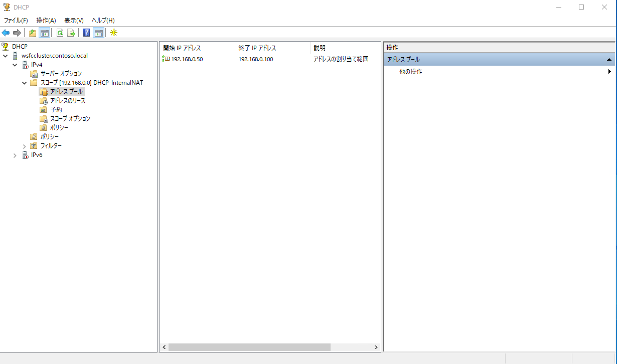Click the range icon beside 192.168.0.50

166,59
